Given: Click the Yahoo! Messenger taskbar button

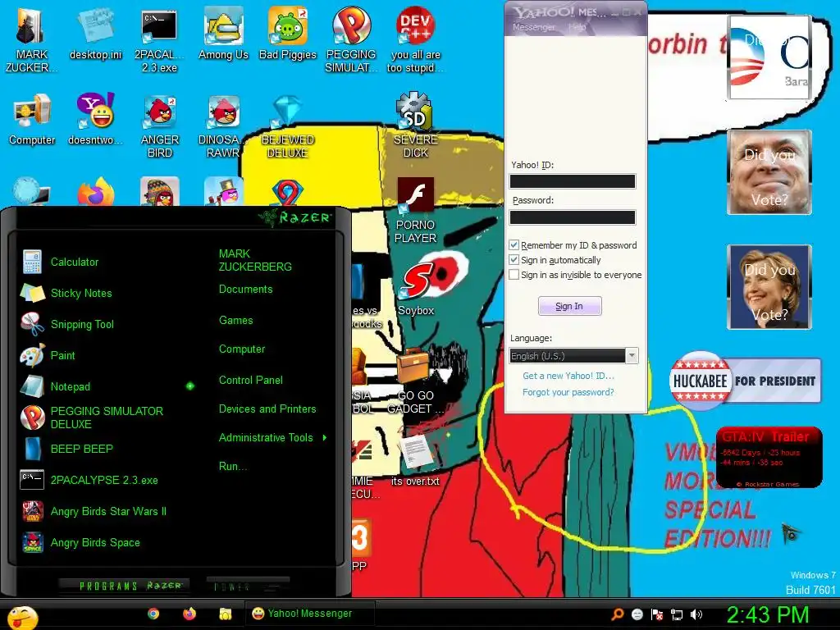Looking at the screenshot, I should coord(309,614).
